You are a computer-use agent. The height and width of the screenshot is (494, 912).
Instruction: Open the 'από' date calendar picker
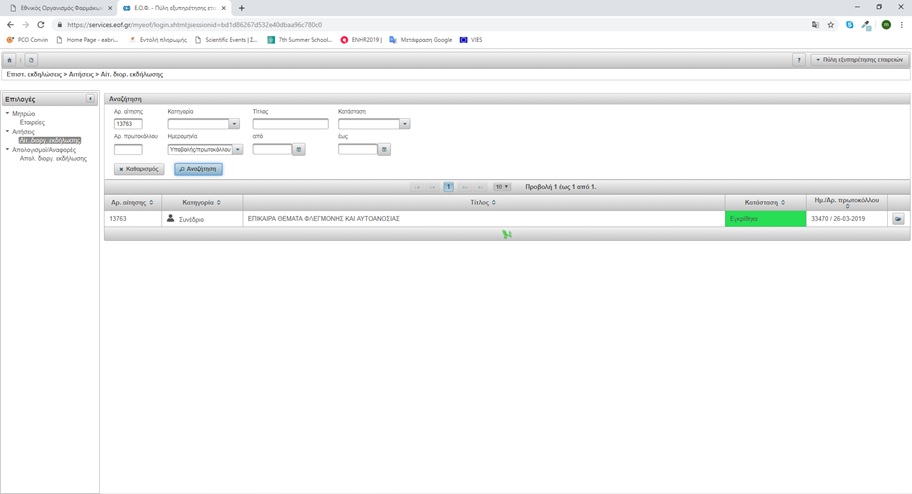299,150
